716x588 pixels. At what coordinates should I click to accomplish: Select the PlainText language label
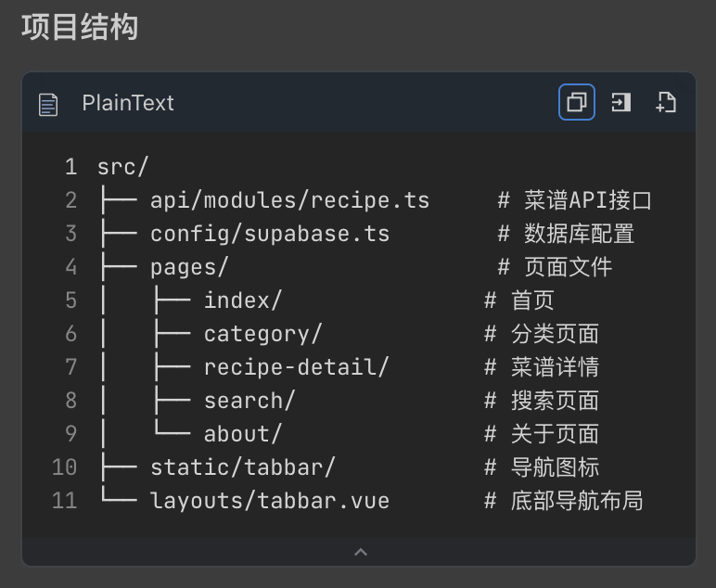(x=128, y=103)
